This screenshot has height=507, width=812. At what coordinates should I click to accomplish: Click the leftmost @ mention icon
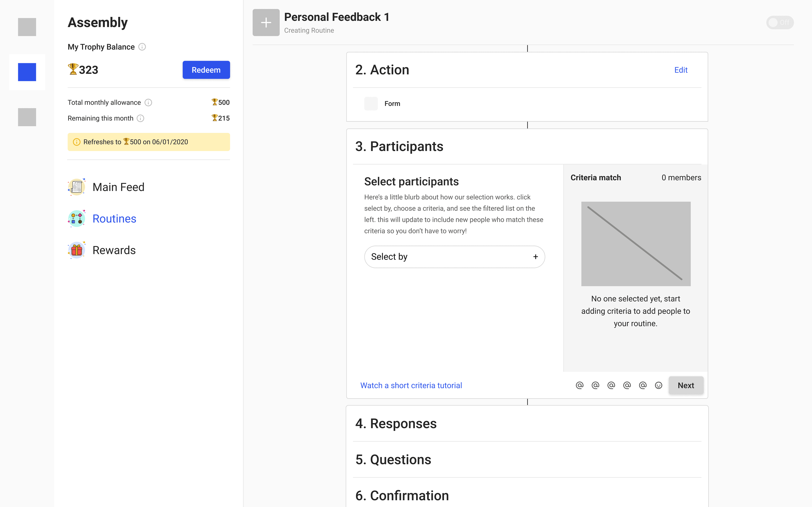579,385
